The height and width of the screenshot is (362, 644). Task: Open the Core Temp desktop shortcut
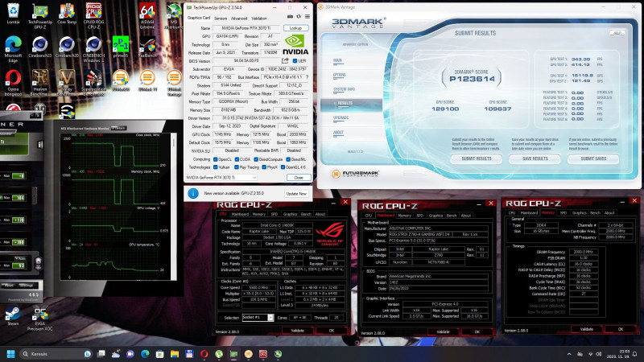coord(67,13)
